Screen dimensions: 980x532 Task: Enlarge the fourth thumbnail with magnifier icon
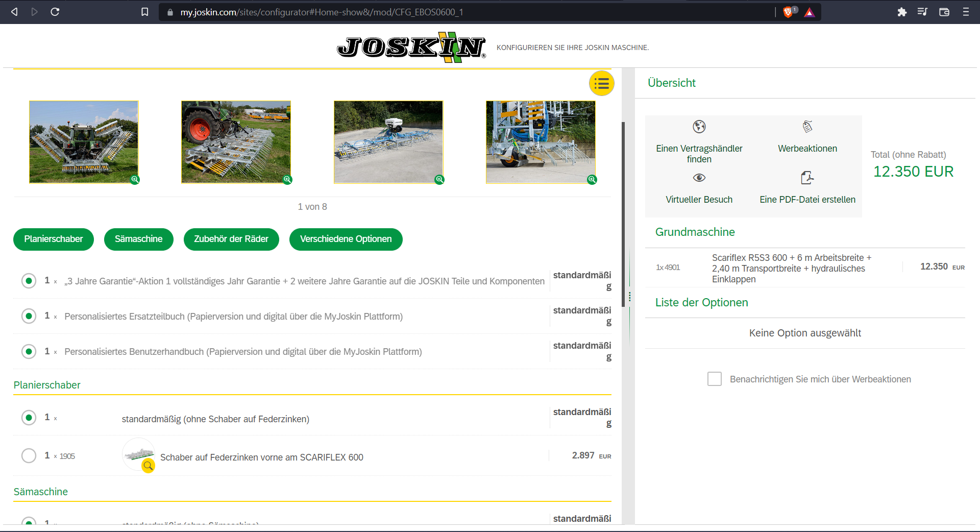(592, 179)
